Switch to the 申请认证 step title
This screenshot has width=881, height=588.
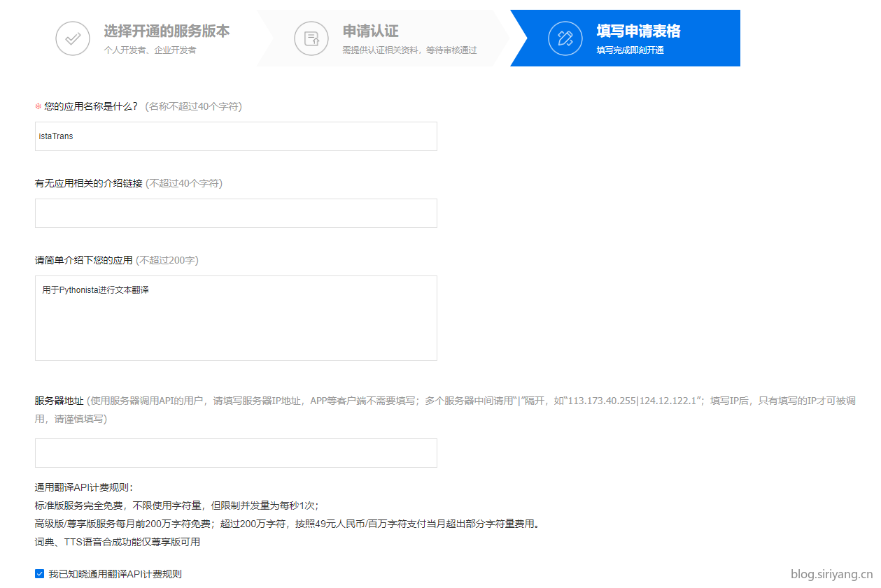370,31
